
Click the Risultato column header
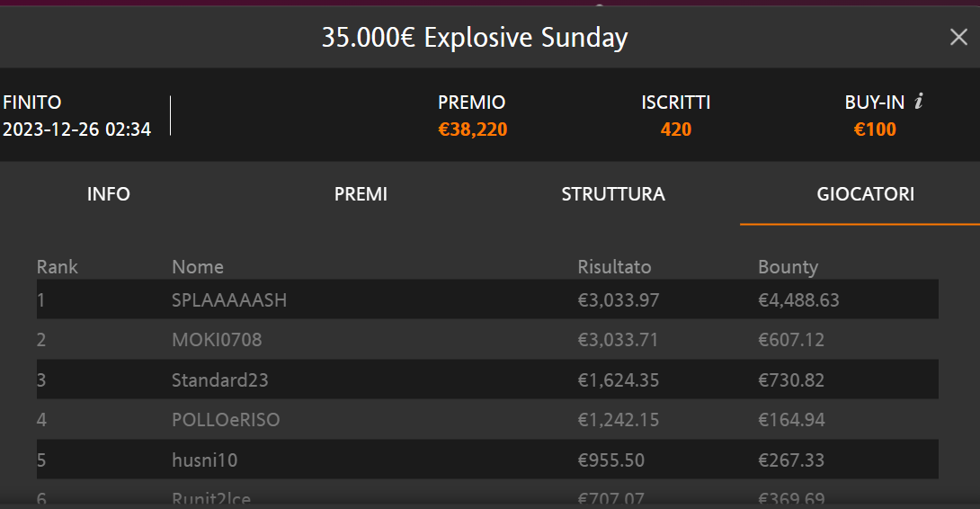[614, 267]
